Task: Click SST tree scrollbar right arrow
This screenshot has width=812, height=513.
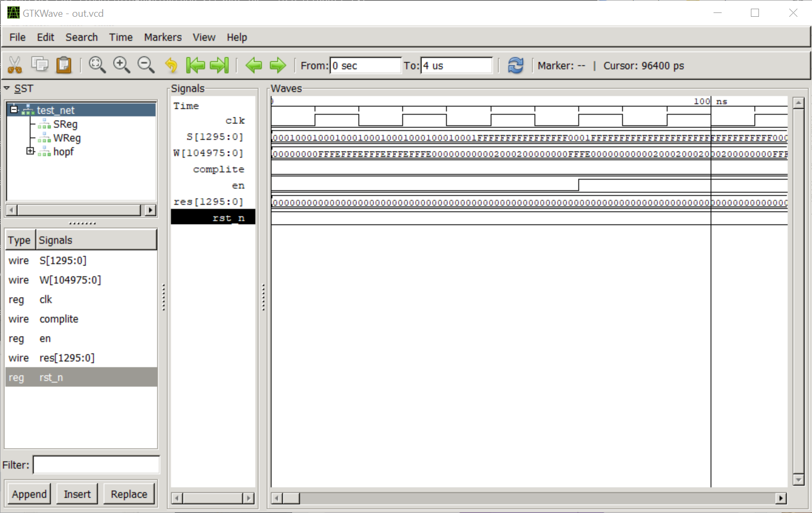Action: point(151,210)
